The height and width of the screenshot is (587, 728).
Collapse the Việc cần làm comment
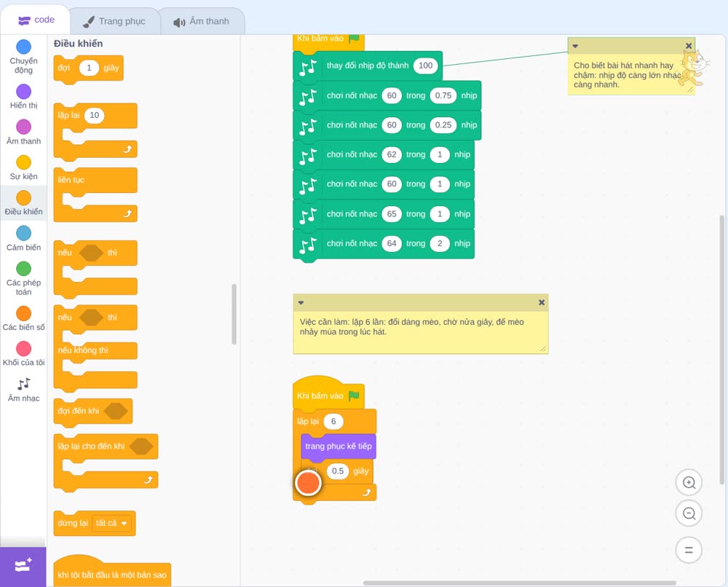[301, 303]
